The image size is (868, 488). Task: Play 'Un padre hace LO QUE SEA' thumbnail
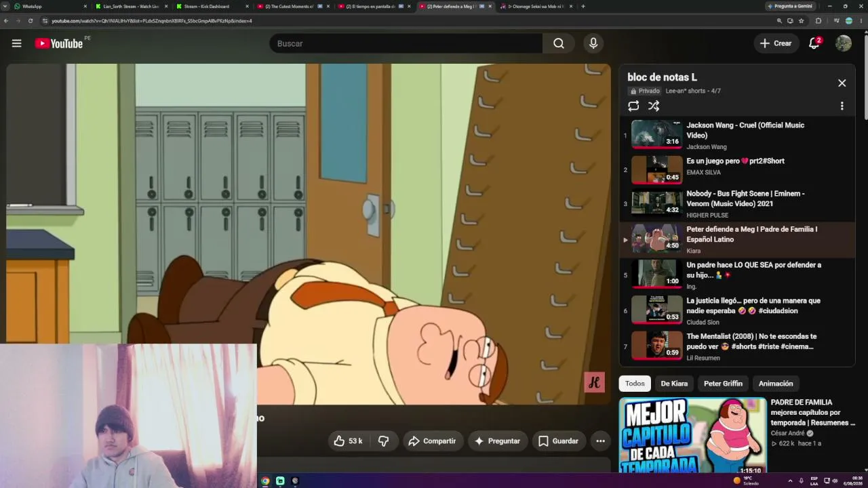point(657,274)
